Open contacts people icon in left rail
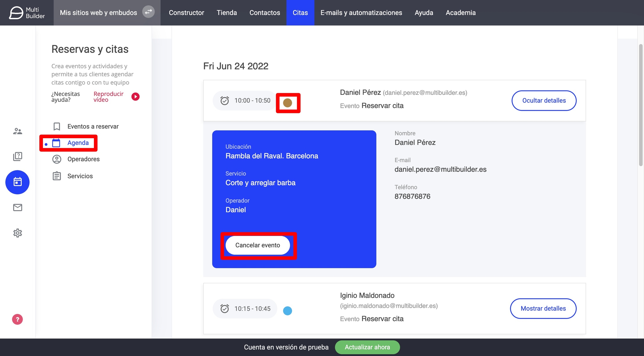This screenshot has width=644, height=356. (17, 131)
